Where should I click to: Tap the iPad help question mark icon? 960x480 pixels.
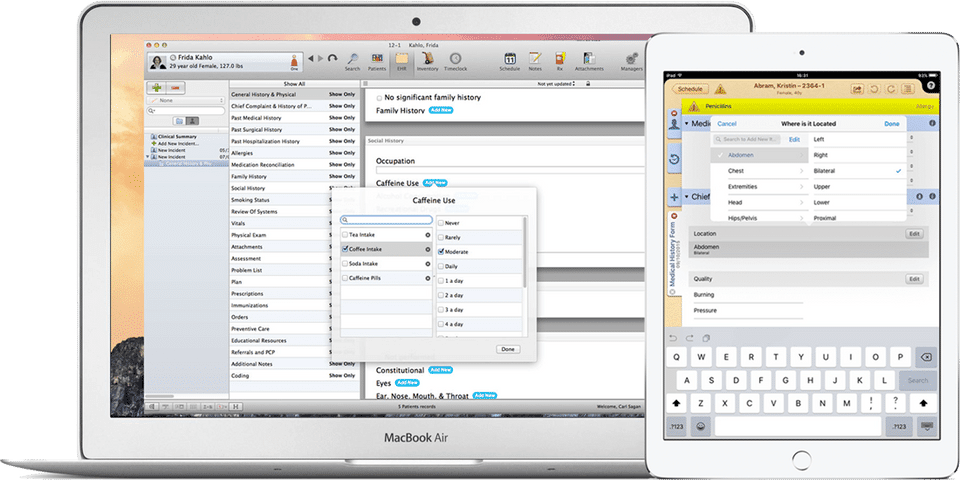[932, 86]
